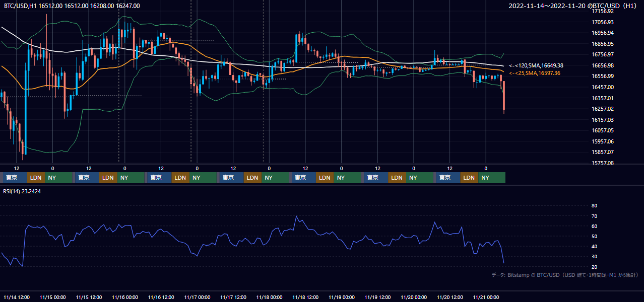Click RSI axis level 50
Screen dimensions: 644x302
point(594,236)
